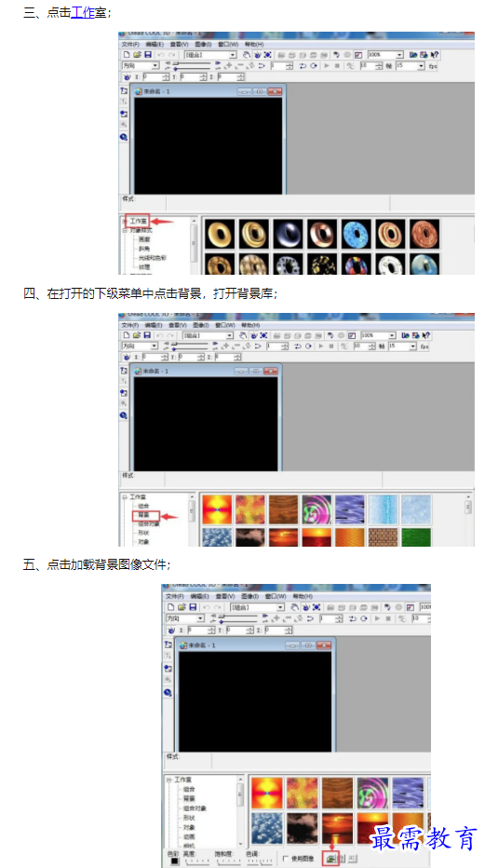Open 图像(I) menu in step four screenshot
The width and height of the screenshot is (485, 868).
click(202, 325)
